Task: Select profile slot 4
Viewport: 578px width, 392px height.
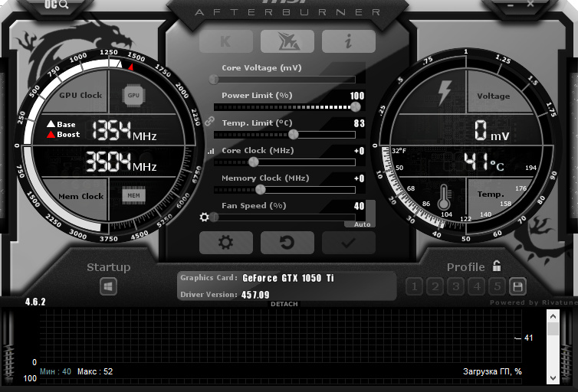Action: tap(477, 286)
